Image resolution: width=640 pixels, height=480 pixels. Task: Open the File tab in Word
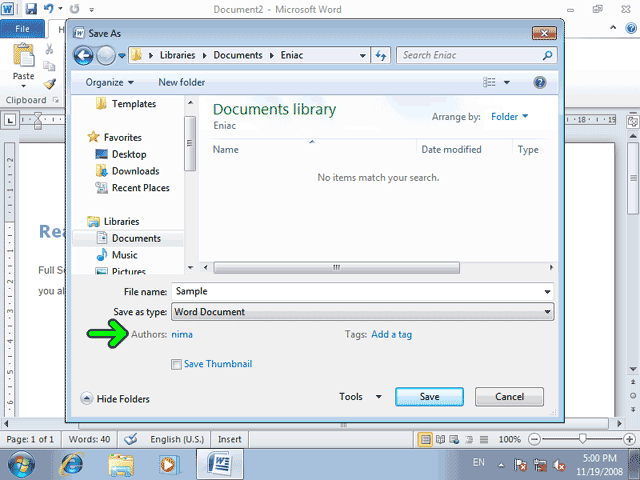(22, 29)
